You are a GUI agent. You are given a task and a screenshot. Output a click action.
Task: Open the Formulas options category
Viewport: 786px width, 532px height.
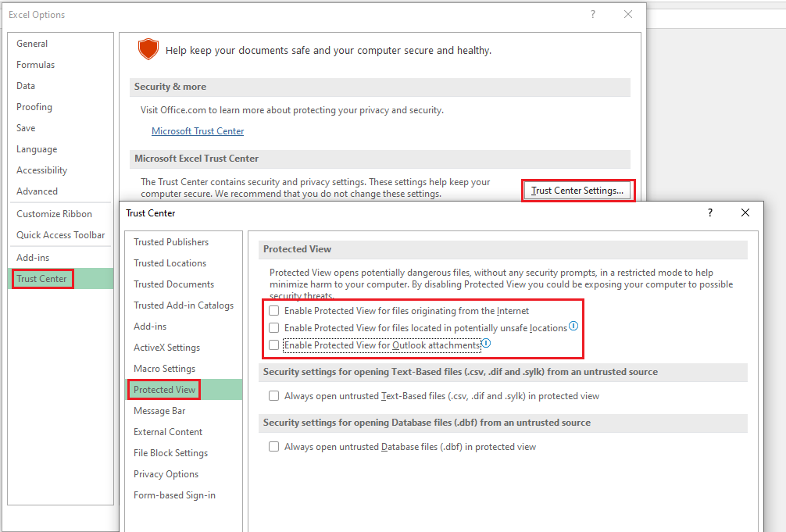[61, 65]
